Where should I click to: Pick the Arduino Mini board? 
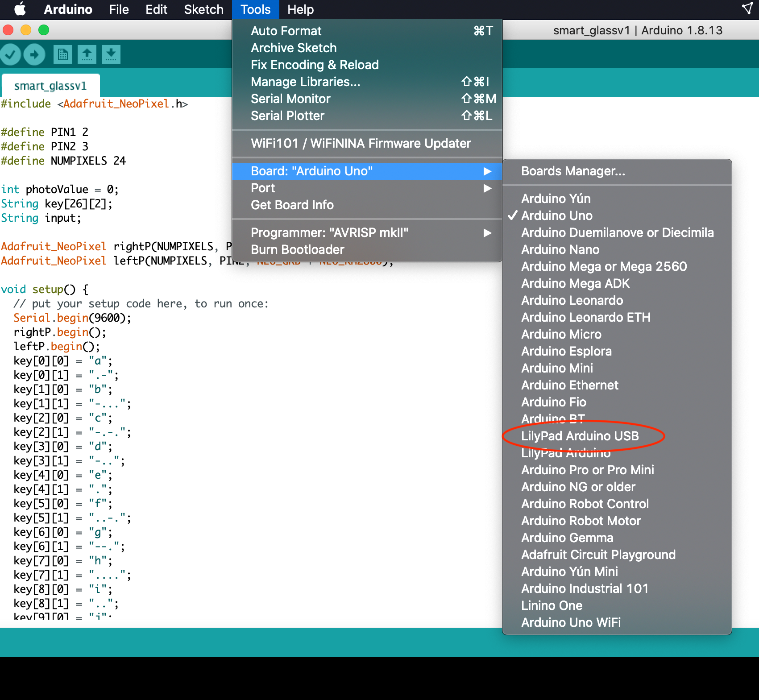coord(617,368)
